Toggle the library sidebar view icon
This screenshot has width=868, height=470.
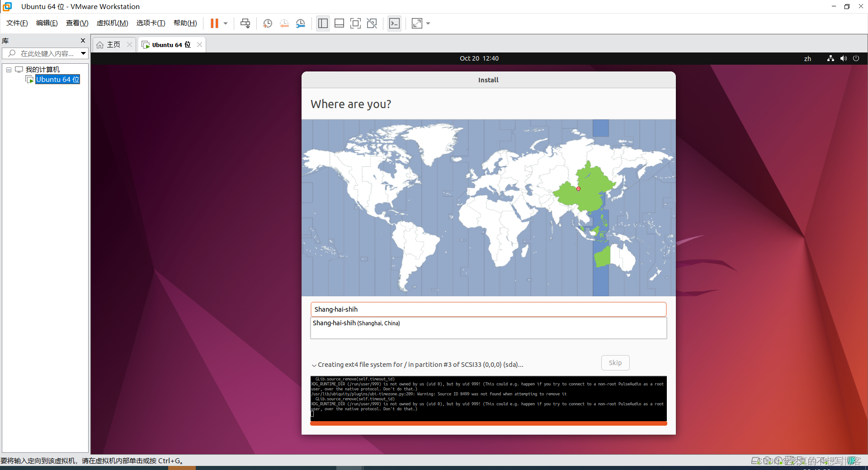(323, 23)
